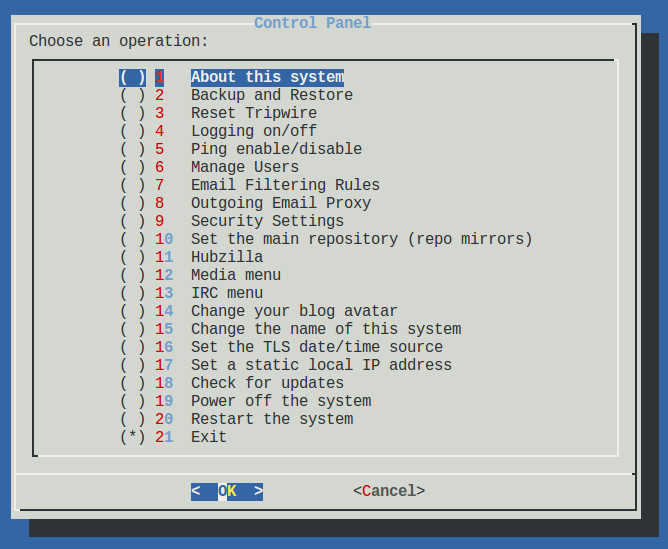Image resolution: width=668 pixels, height=549 pixels.
Task: Choose 'Restart the system' entry
Action: [272, 419]
